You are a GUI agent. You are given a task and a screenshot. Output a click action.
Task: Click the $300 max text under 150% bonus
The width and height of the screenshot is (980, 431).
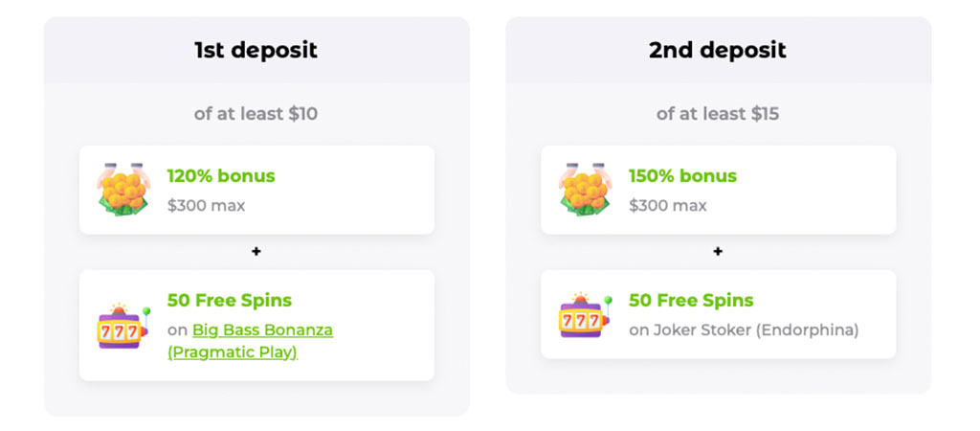[x=667, y=205]
